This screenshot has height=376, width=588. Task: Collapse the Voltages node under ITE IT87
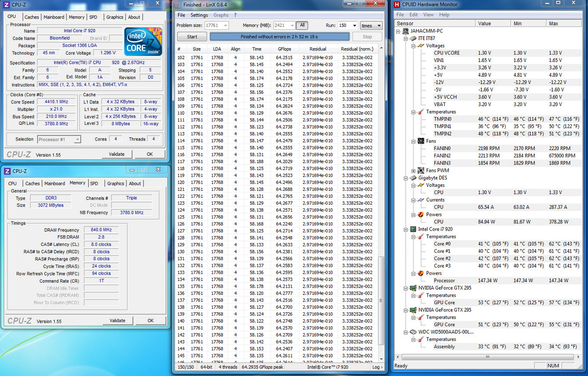pos(413,46)
